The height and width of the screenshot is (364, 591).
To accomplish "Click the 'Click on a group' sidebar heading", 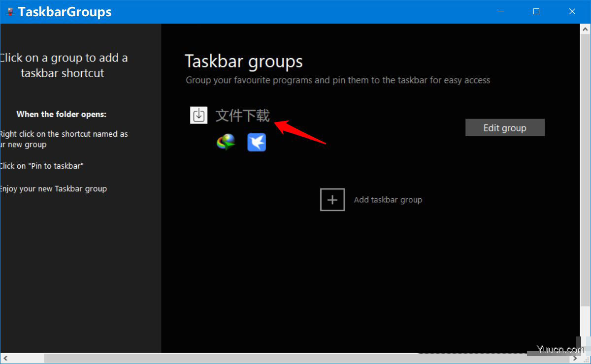I will [63, 65].
